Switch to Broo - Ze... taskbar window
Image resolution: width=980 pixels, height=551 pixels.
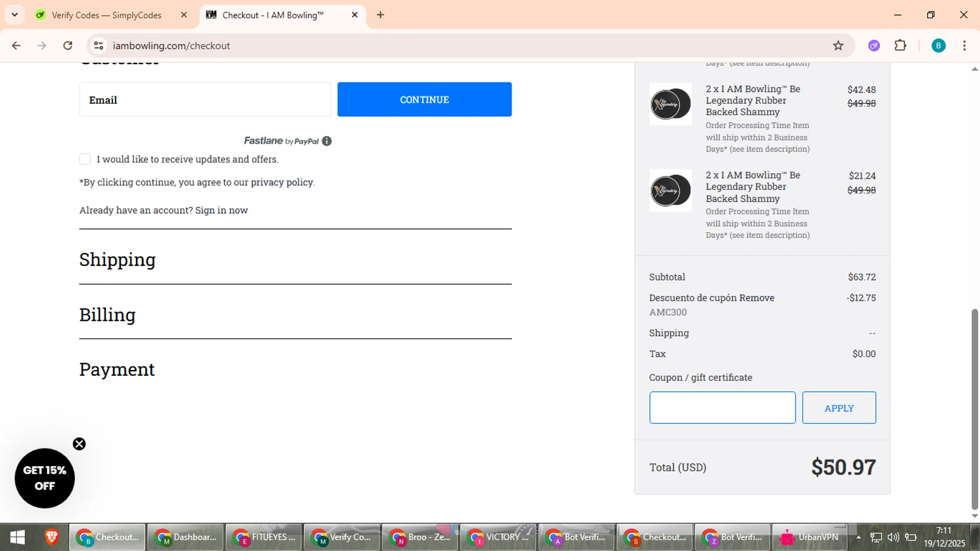[420, 537]
